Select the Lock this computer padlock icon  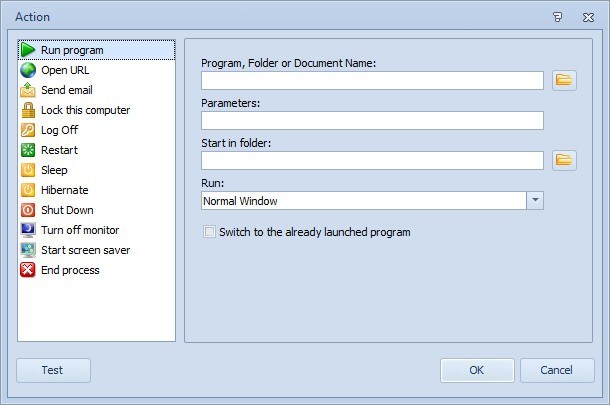[28, 110]
